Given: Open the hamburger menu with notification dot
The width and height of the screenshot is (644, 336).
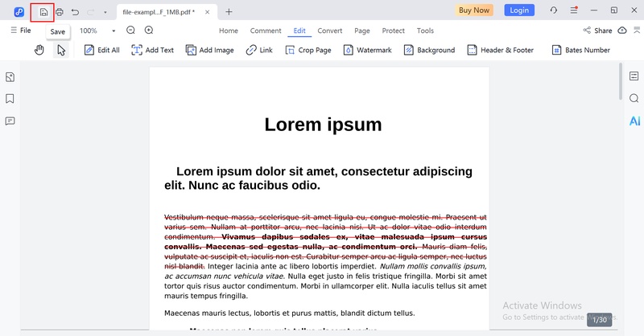Looking at the screenshot, I should (574, 10).
